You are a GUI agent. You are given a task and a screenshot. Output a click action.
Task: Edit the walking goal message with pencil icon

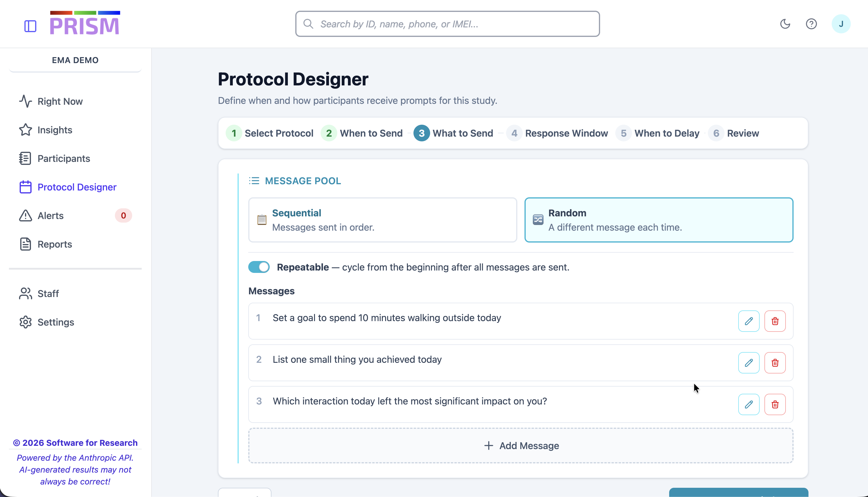tap(749, 321)
